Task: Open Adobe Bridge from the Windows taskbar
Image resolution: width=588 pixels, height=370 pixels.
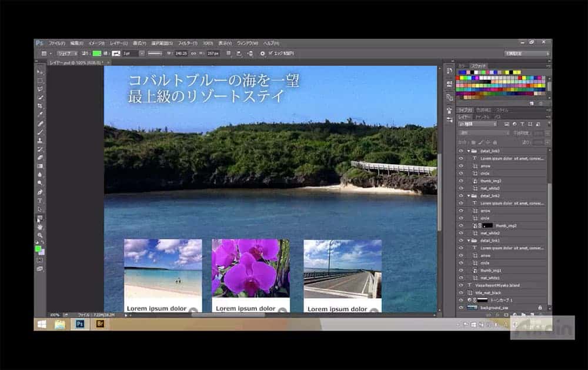Action: [x=100, y=324]
